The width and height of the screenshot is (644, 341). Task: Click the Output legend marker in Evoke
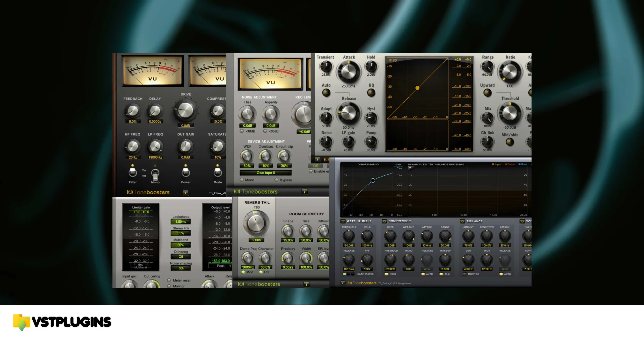[506, 164]
